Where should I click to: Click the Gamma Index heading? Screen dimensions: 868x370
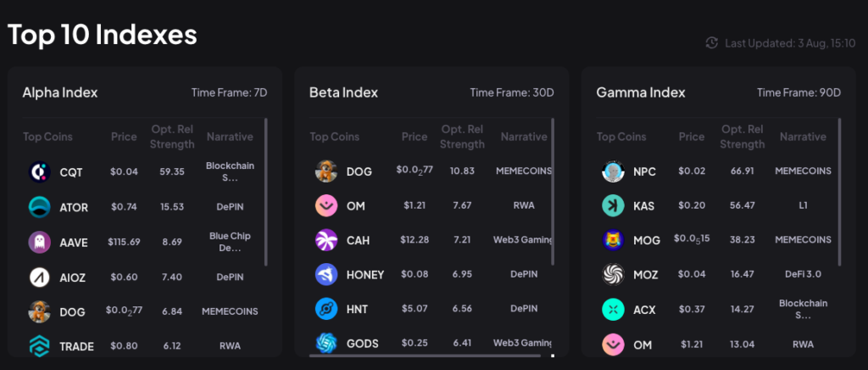point(640,92)
